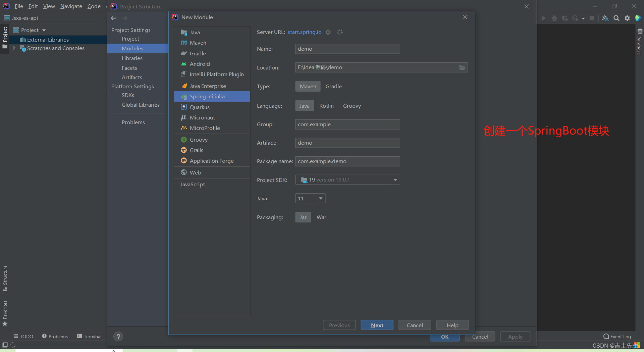Choose Kotlin as language
The width and height of the screenshot is (644, 352).
click(326, 106)
